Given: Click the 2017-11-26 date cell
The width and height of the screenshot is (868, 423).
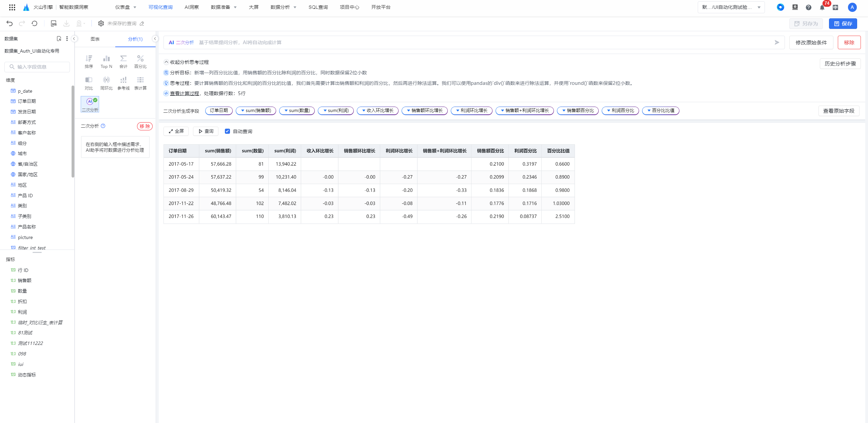Looking at the screenshot, I should [x=181, y=217].
